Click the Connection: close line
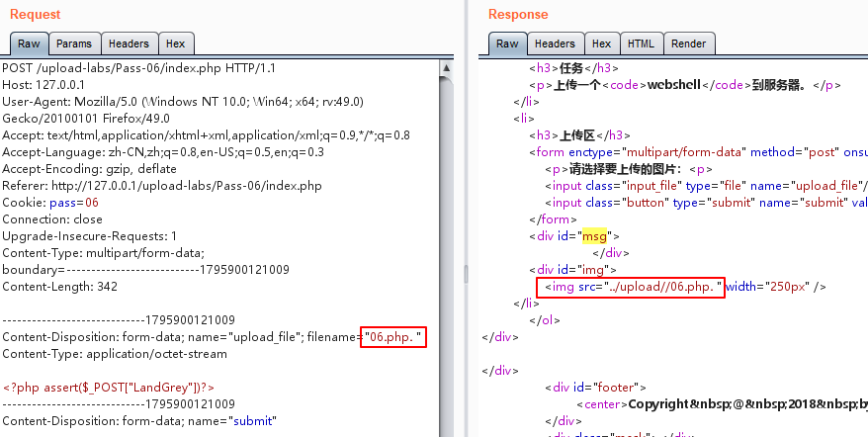The width and height of the screenshot is (868, 437). 52,219
